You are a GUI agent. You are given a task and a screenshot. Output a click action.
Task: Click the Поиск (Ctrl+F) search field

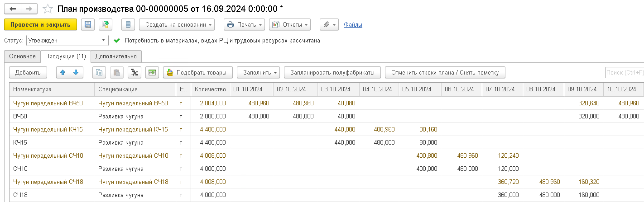click(624, 72)
